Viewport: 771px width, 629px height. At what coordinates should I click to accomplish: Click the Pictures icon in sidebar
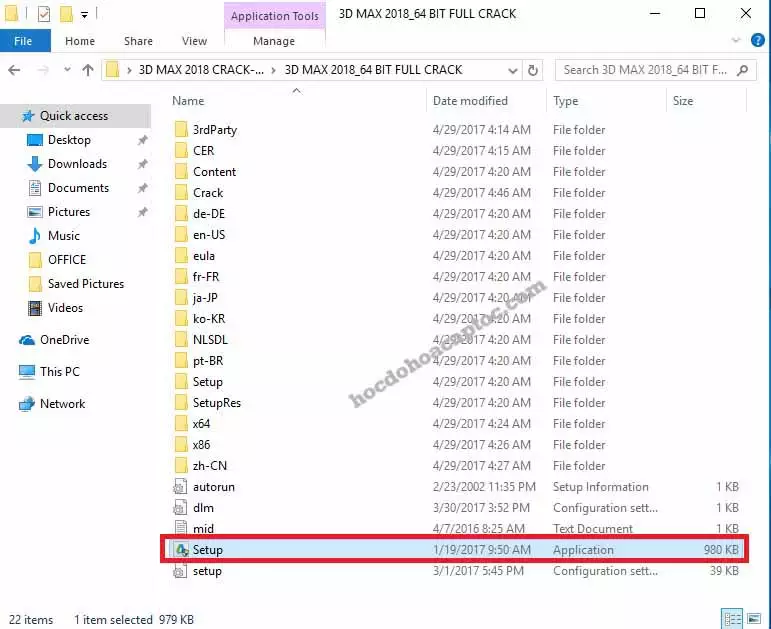[34, 212]
